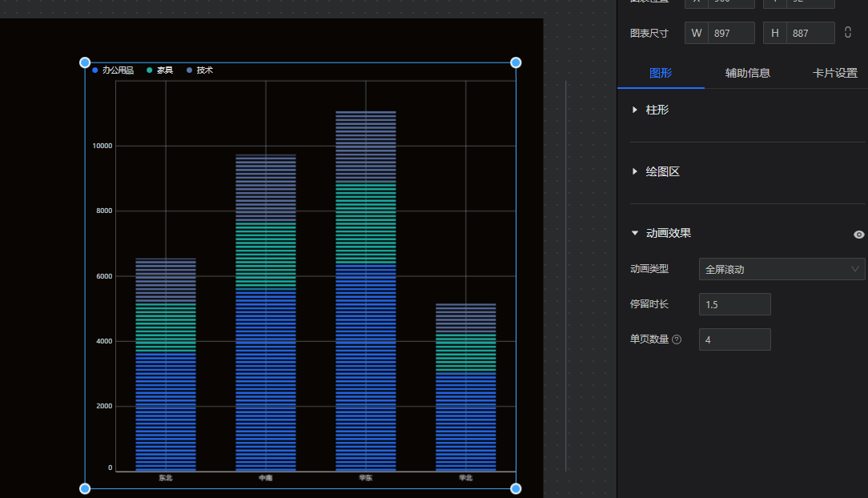The image size is (868, 498).
Task: Click the bottom-right resize handle of chart
Action: 516,488
